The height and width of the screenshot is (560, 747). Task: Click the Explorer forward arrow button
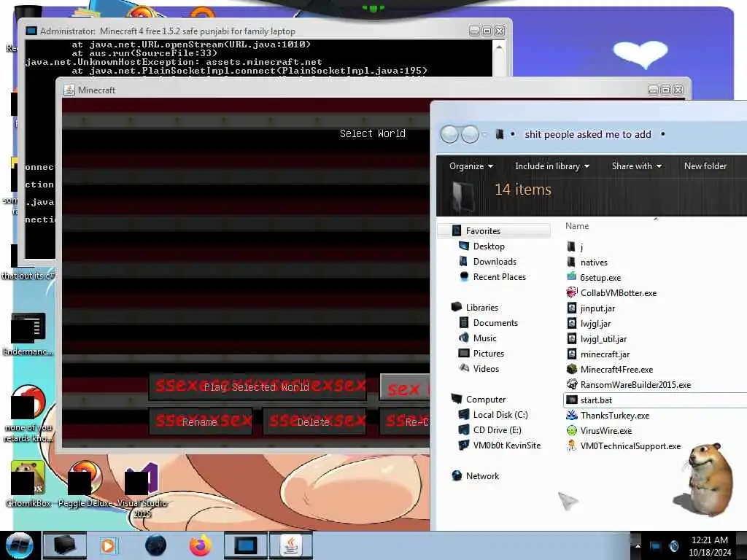coord(470,134)
